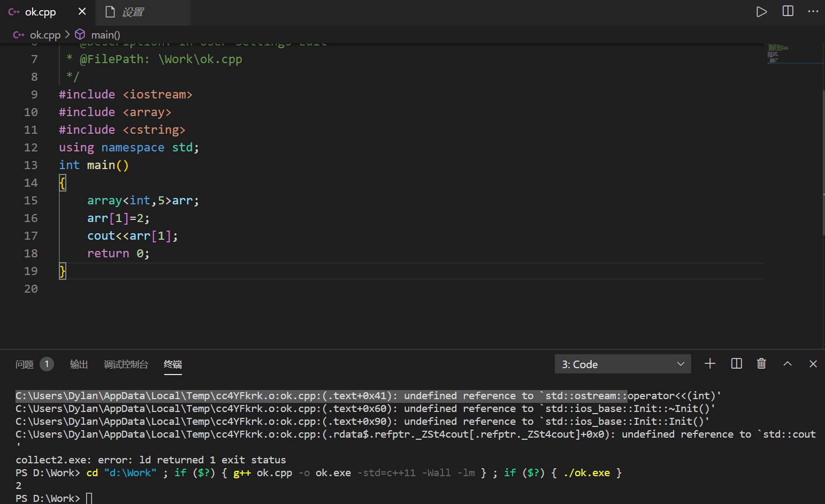Screen dimensions: 825x504
Task: Click the main() symbol cube icon
Action: 80,34
